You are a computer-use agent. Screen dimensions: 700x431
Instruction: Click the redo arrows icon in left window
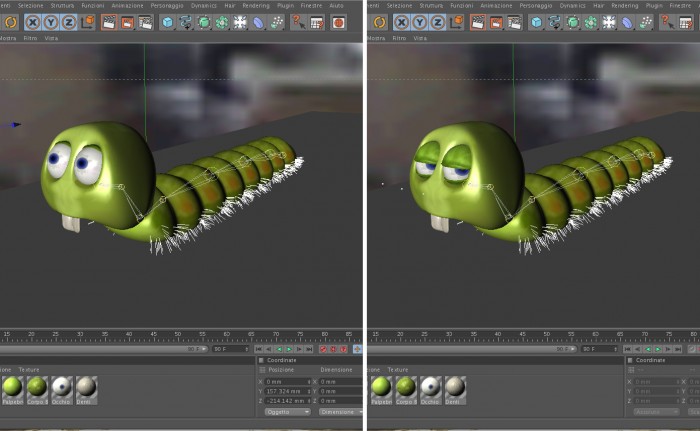(11, 22)
